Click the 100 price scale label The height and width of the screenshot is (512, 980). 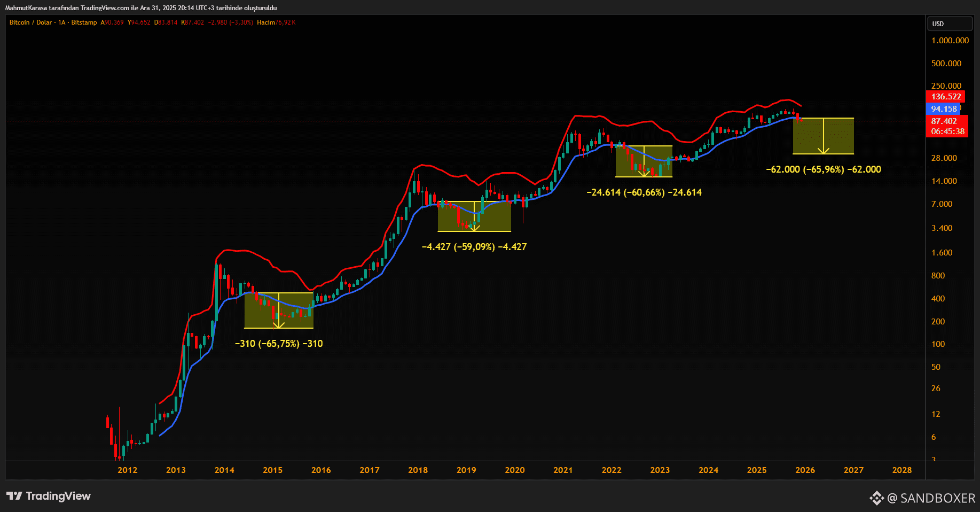click(938, 344)
